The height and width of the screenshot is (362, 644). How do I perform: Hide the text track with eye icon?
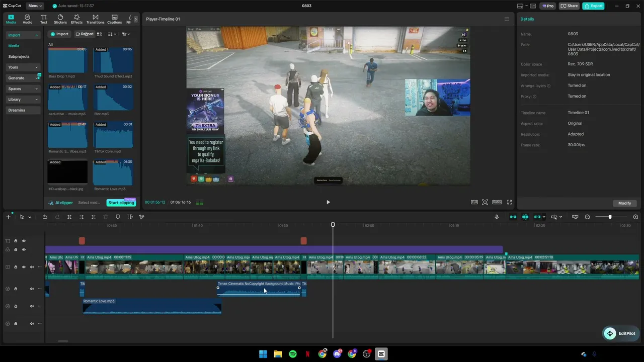coord(24,241)
